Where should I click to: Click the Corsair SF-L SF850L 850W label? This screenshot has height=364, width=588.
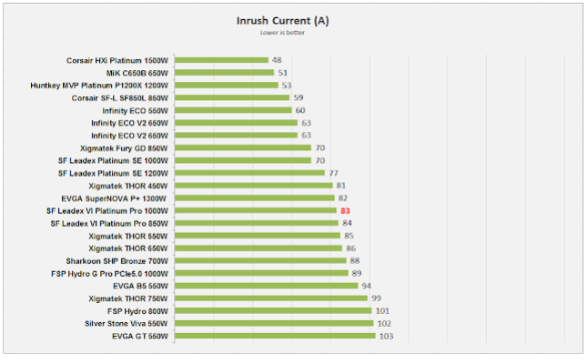point(126,97)
